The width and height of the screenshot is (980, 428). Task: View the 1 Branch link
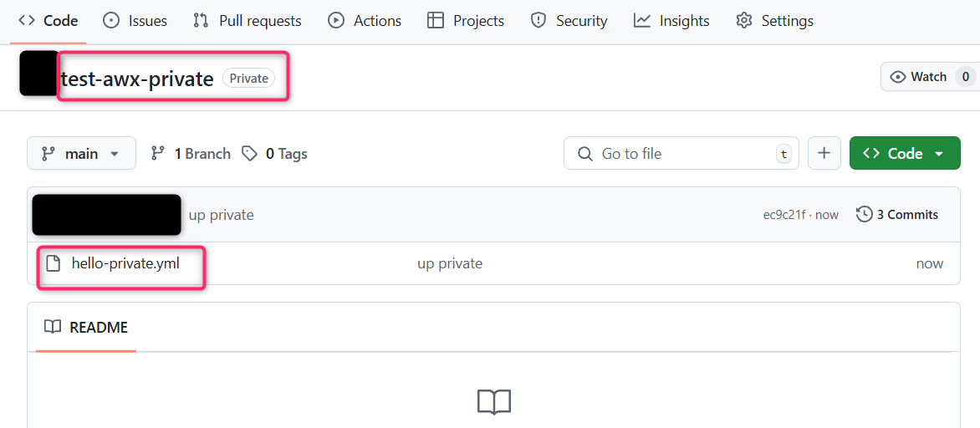pos(191,154)
